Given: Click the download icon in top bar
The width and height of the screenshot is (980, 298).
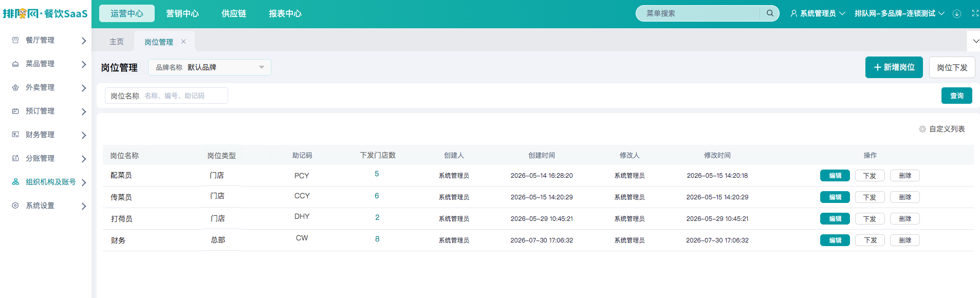Looking at the screenshot, I should (x=957, y=14).
